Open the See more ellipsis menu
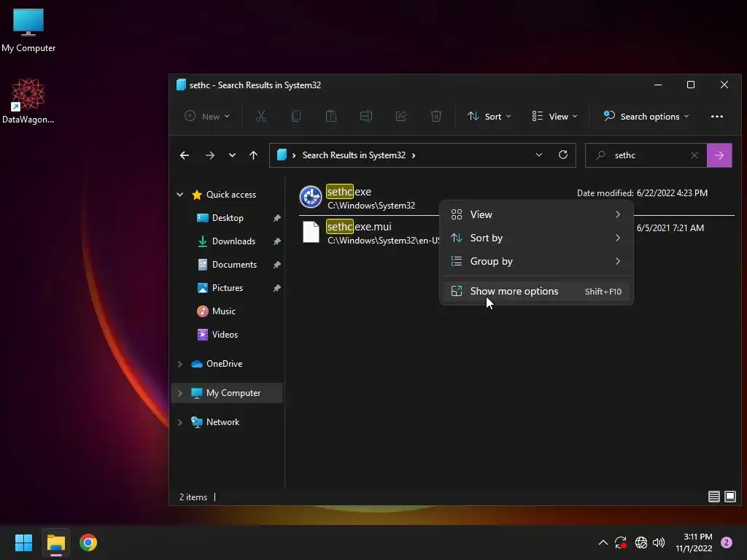The height and width of the screenshot is (560, 747). 717,116
